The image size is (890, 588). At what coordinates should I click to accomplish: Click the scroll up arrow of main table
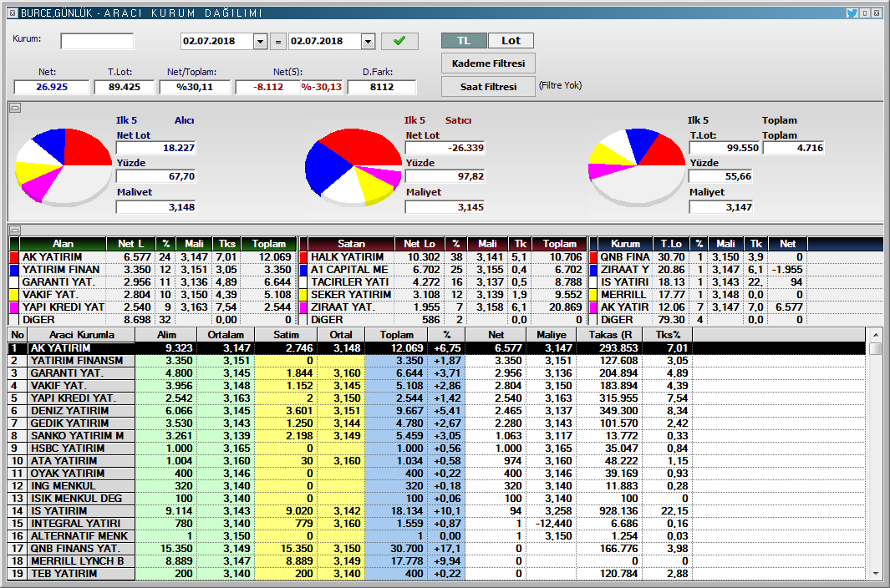[x=875, y=335]
